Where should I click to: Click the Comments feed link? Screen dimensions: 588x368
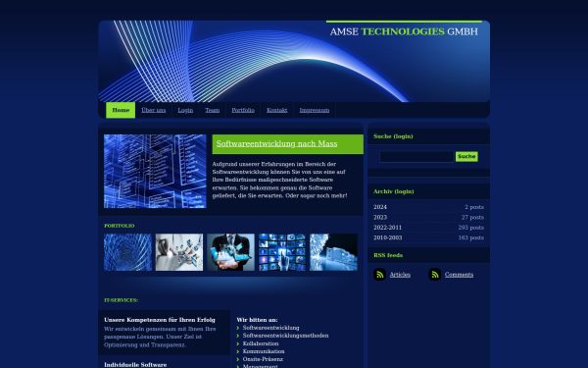pos(459,275)
